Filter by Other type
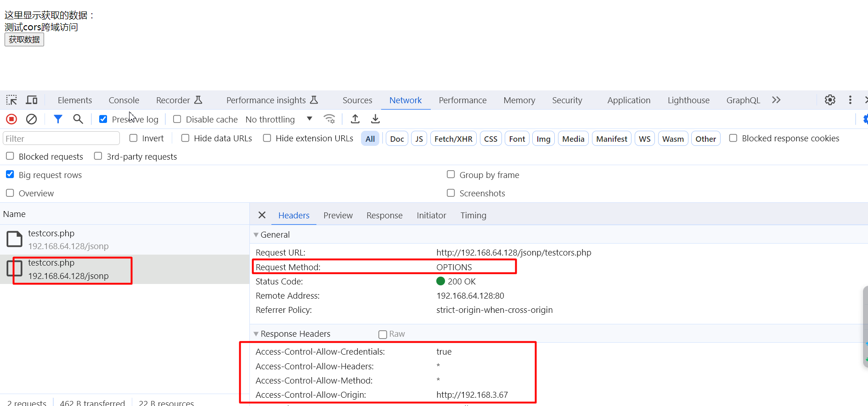Screen dimensions: 868x406 (x=705, y=139)
